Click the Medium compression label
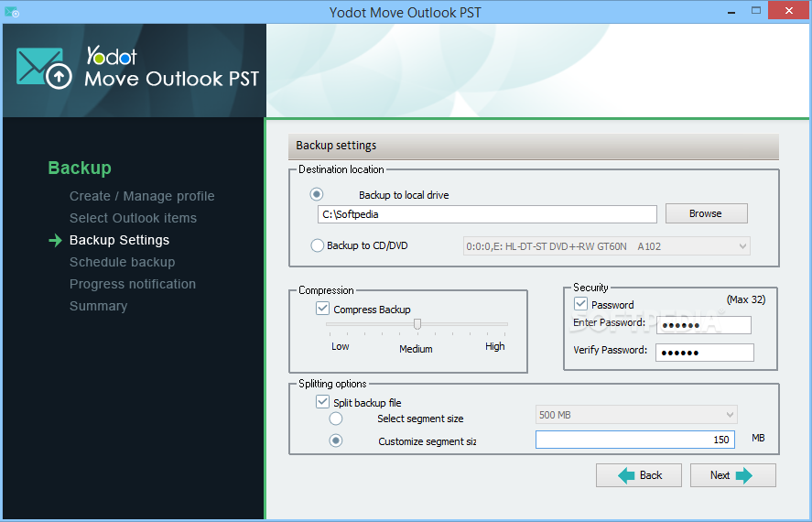 416,349
